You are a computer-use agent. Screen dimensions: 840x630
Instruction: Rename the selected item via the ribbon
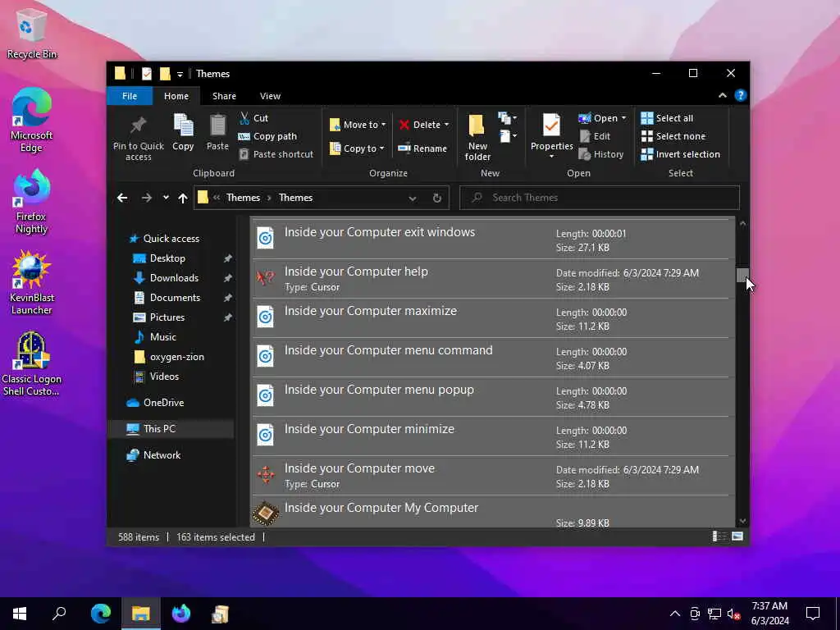coord(422,148)
